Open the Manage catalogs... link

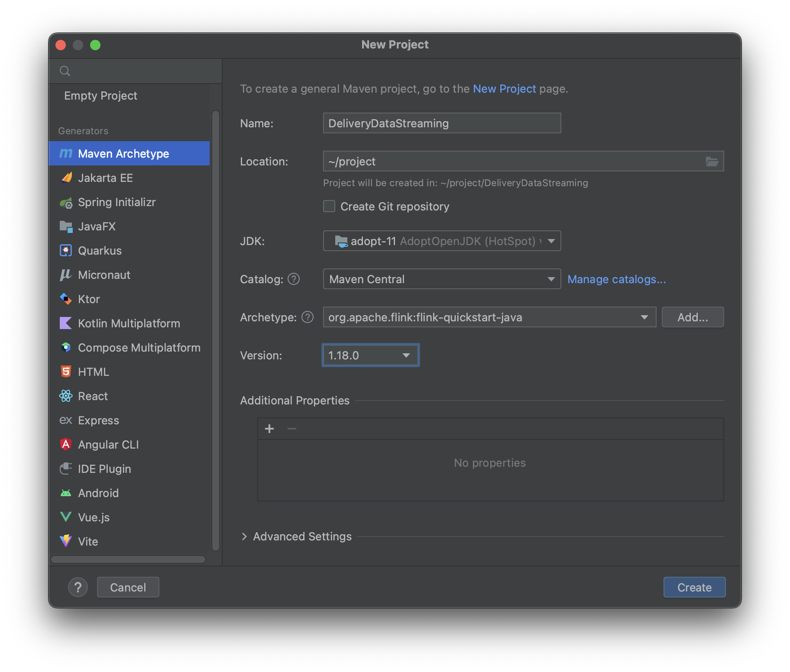point(617,279)
